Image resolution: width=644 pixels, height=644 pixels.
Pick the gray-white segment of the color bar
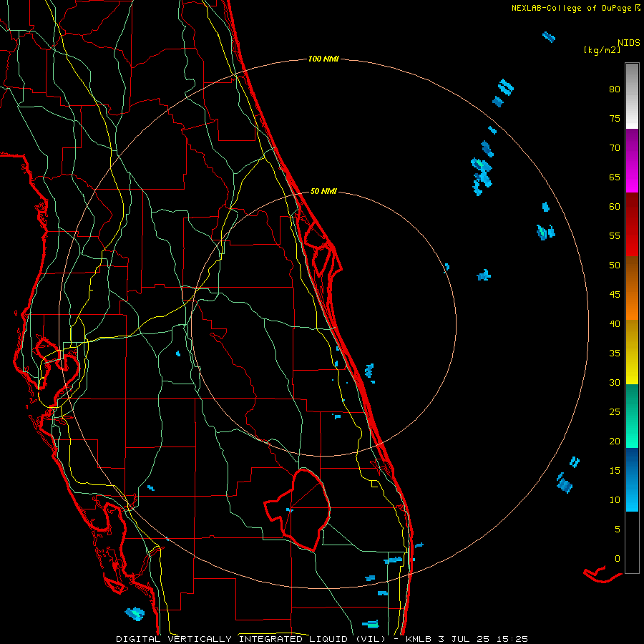pyautogui.click(x=632, y=96)
